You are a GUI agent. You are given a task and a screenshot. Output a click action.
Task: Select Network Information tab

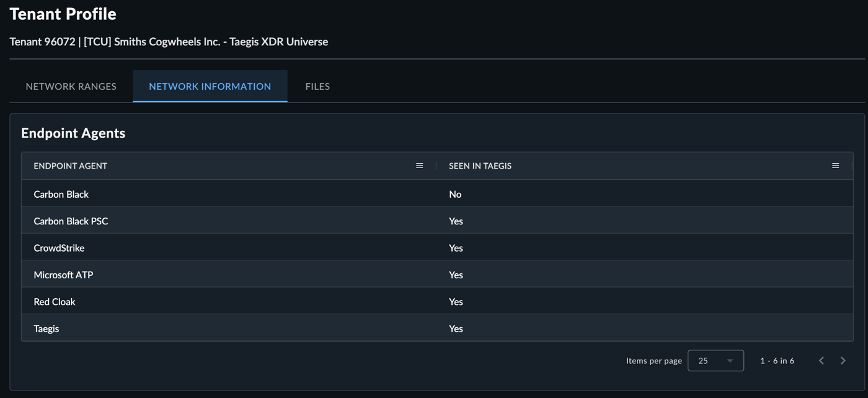(210, 86)
